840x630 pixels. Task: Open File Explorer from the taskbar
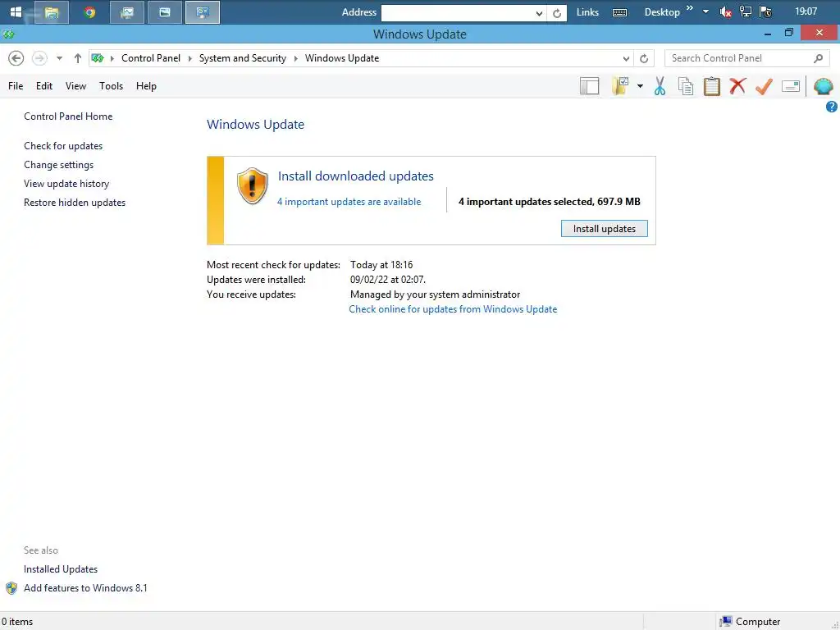click(x=52, y=12)
